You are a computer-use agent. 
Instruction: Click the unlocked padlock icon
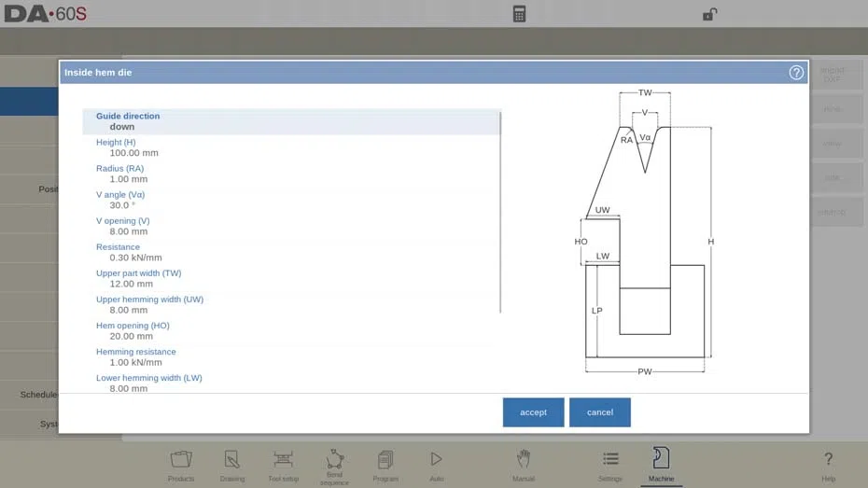click(709, 14)
